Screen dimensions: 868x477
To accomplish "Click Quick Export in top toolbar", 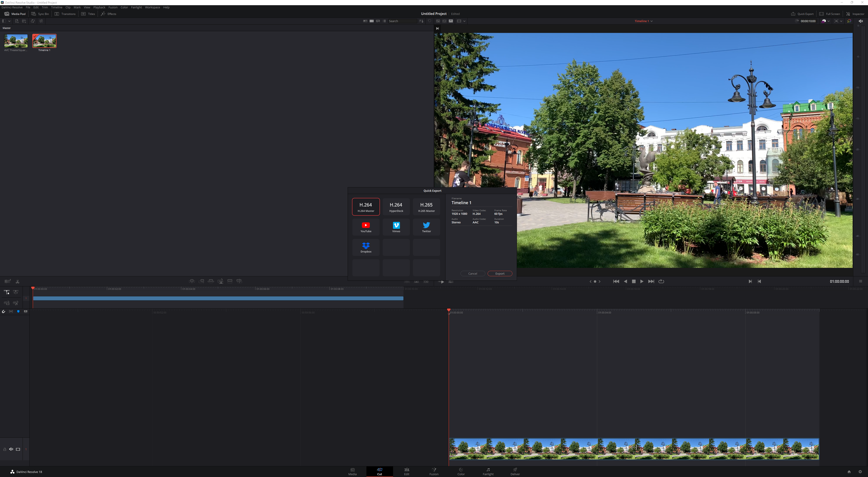I will (x=802, y=14).
